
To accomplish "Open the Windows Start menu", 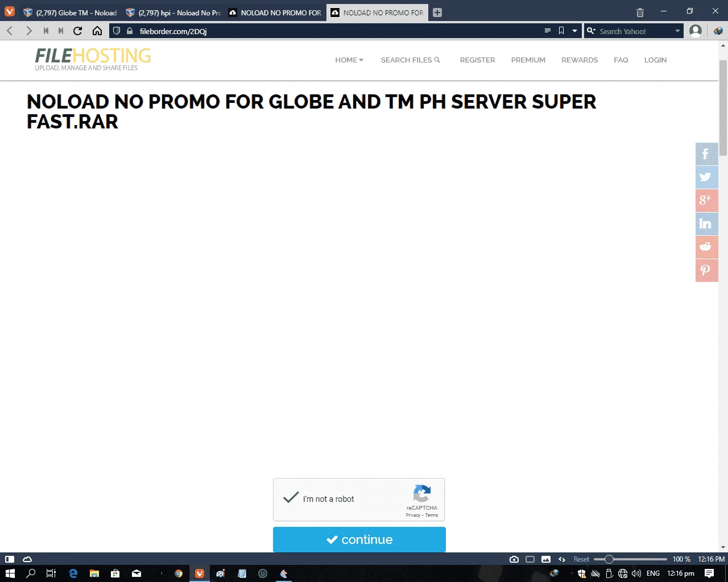I will [10, 573].
